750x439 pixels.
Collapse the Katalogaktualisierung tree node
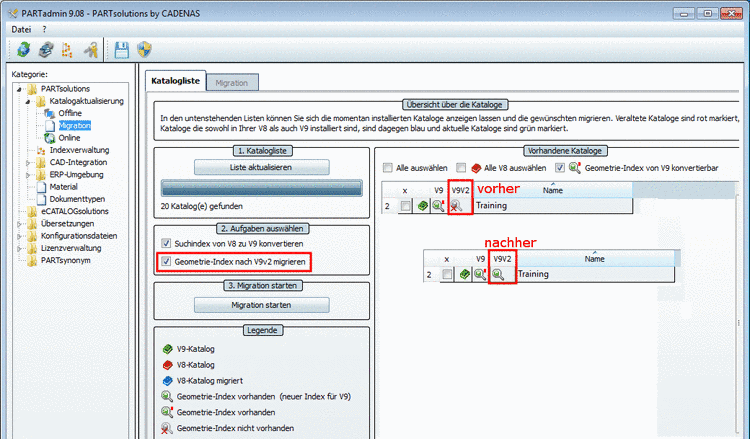pos(28,101)
